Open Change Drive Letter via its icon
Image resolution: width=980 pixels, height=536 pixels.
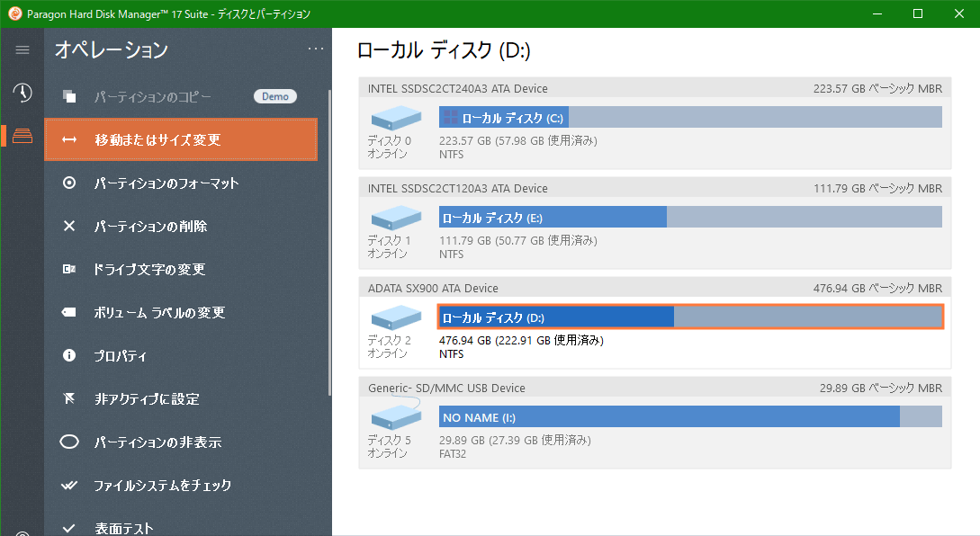pos(69,270)
